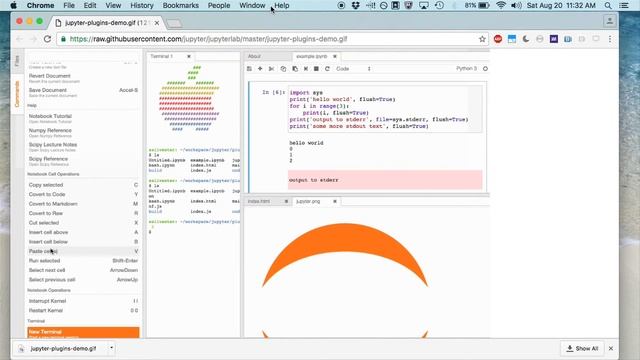Open the Chrome profile button
The width and height of the screenshot is (640, 360).
click(x=609, y=20)
